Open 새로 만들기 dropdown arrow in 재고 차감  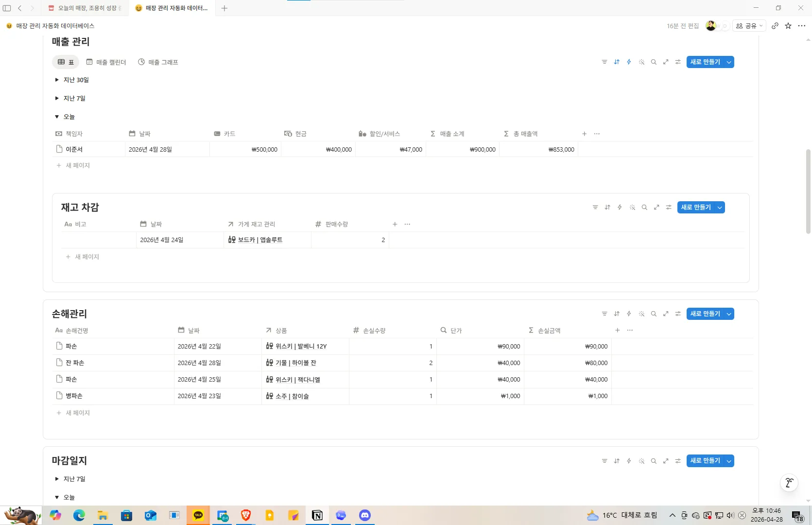(x=720, y=208)
